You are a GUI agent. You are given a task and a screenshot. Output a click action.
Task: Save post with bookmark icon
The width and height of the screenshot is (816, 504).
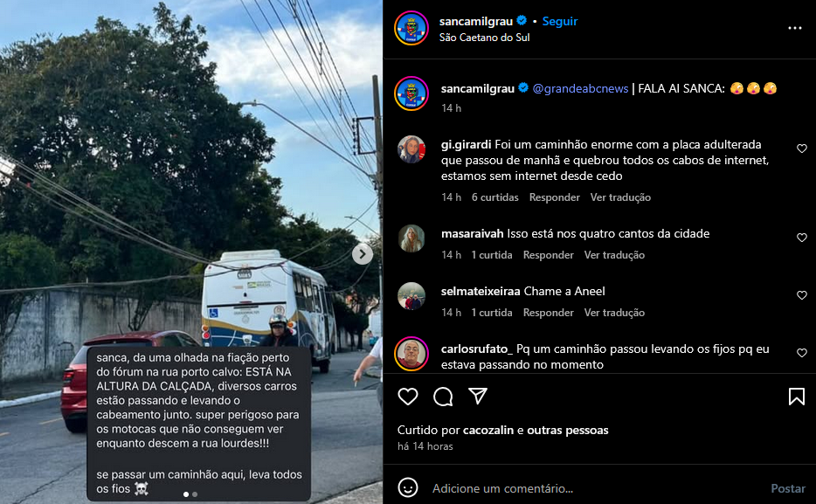click(x=796, y=397)
